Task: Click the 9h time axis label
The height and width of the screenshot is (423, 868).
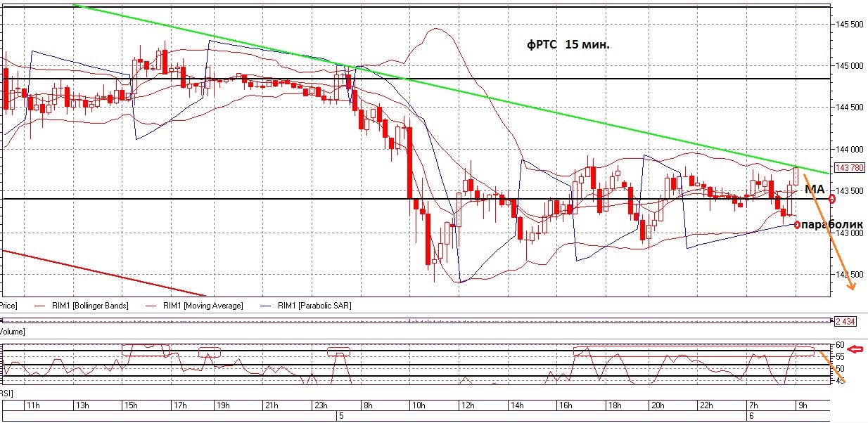Action: [803, 405]
